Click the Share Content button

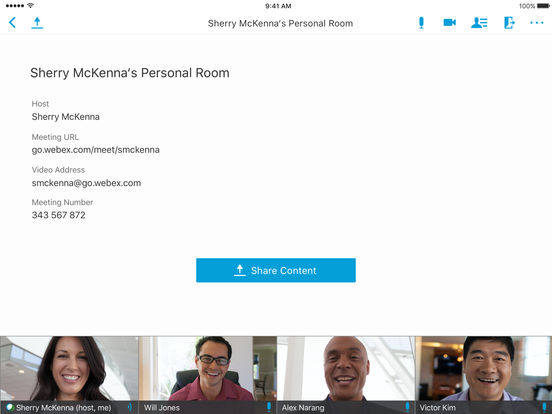[x=276, y=270]
